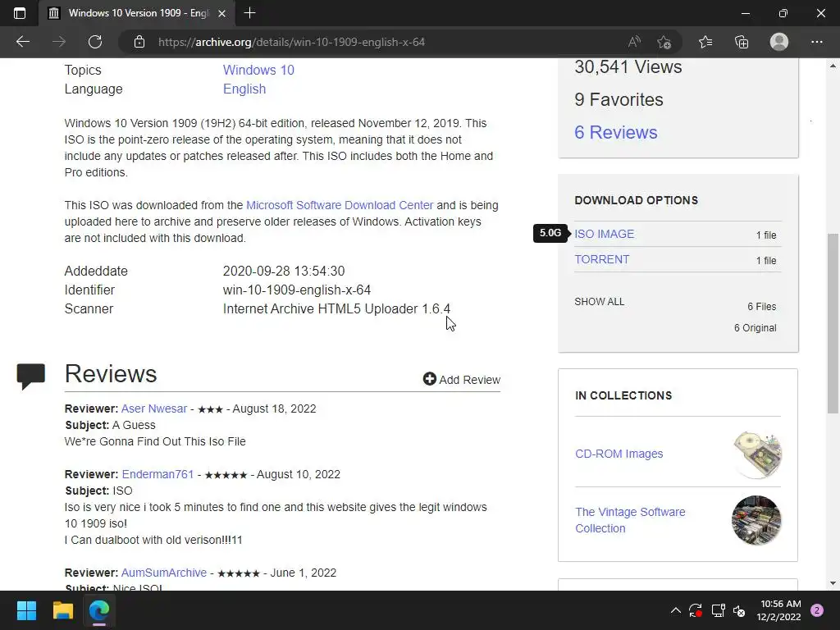The width and height of the screenshot is (840, 630).
Task: Click the site padlock icon
Action: pos(139,42)
